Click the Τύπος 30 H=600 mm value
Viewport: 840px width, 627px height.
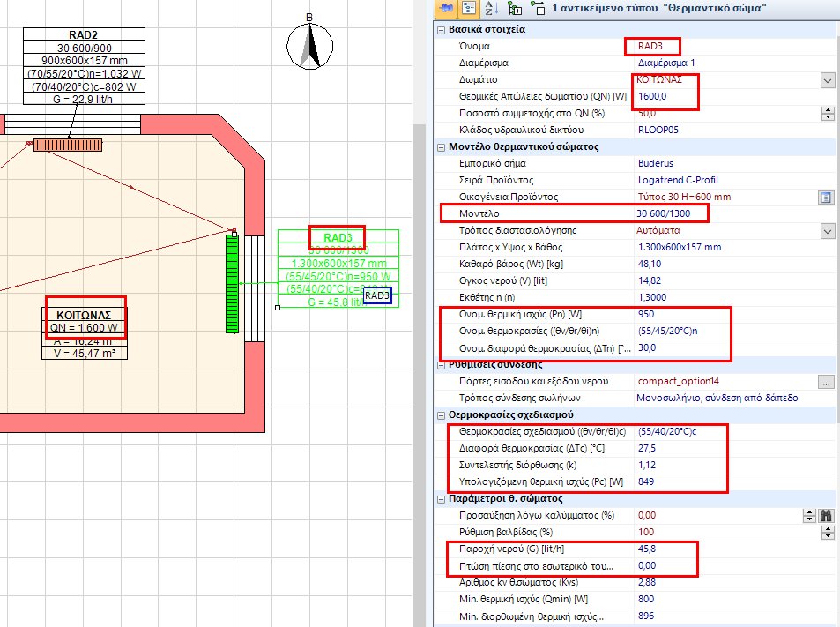point(684,197)
